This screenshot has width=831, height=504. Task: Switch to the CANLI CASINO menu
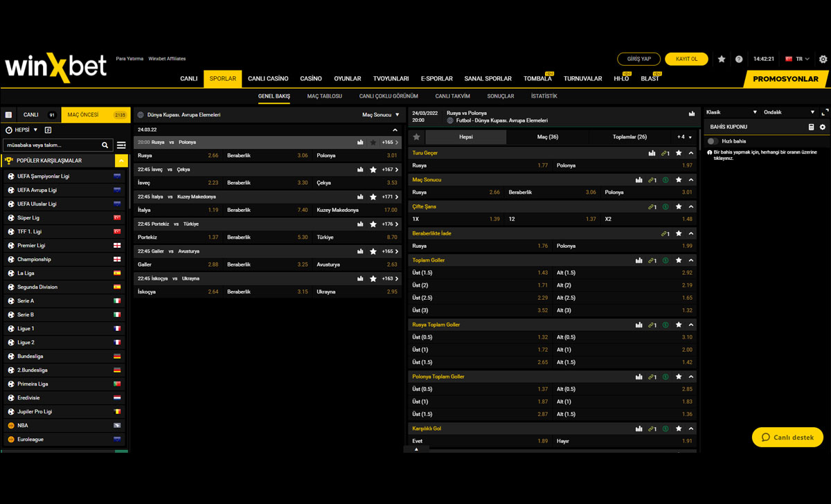(268, 79)
